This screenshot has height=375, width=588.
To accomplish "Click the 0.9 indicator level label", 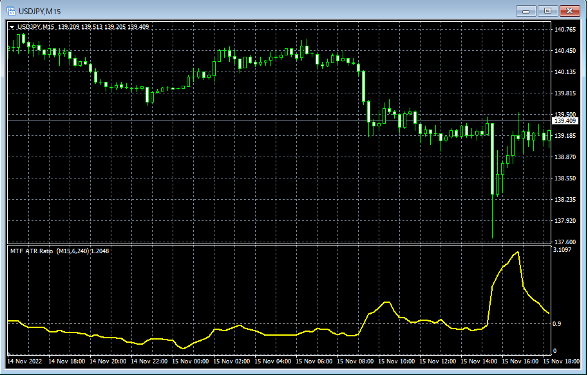I will 557,323.
